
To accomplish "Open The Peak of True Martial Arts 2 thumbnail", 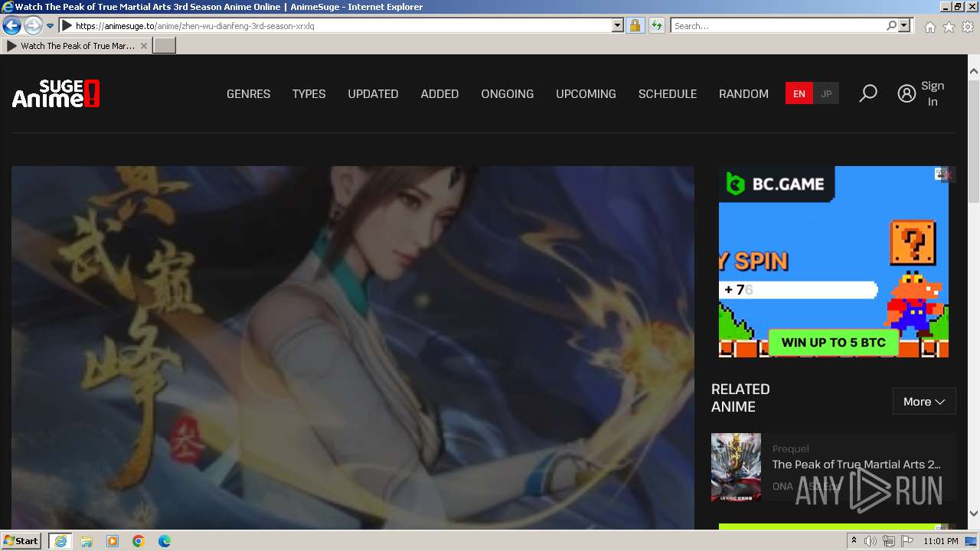I will tap(736, 467).
